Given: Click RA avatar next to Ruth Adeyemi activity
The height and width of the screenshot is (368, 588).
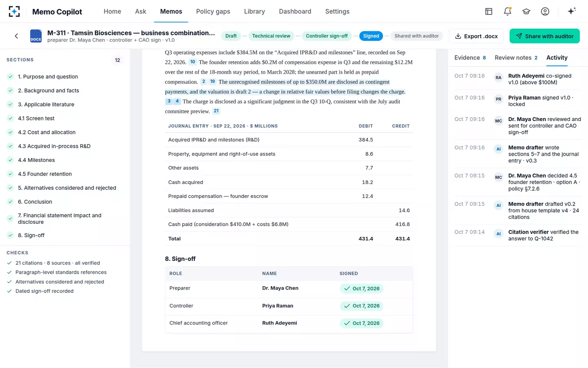Looking at the screenshot, I should [x=499, y=78].
